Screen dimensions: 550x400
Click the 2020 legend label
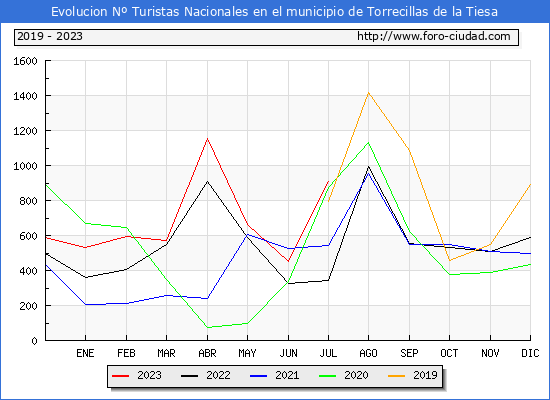[x=356, y=375]
